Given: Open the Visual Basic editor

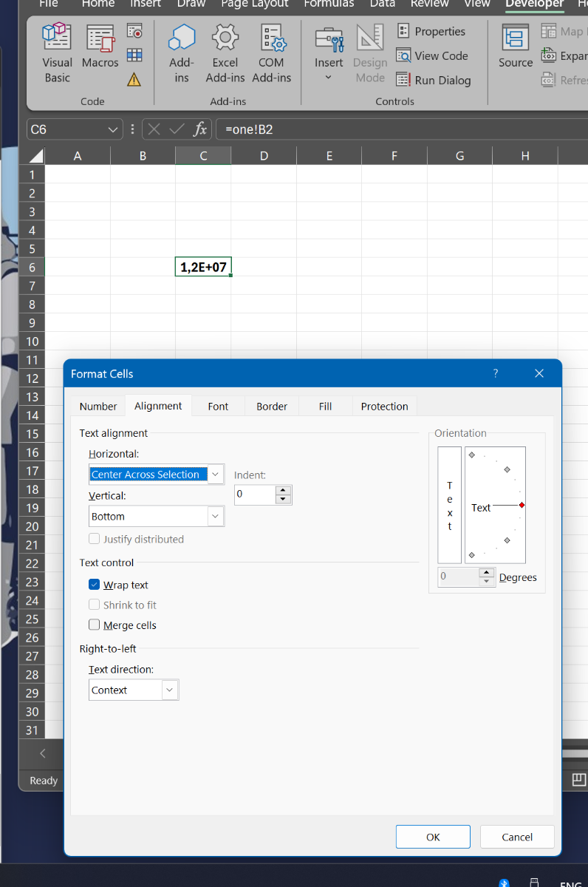Looking at the screenshot, I should [x=57, y=53].
